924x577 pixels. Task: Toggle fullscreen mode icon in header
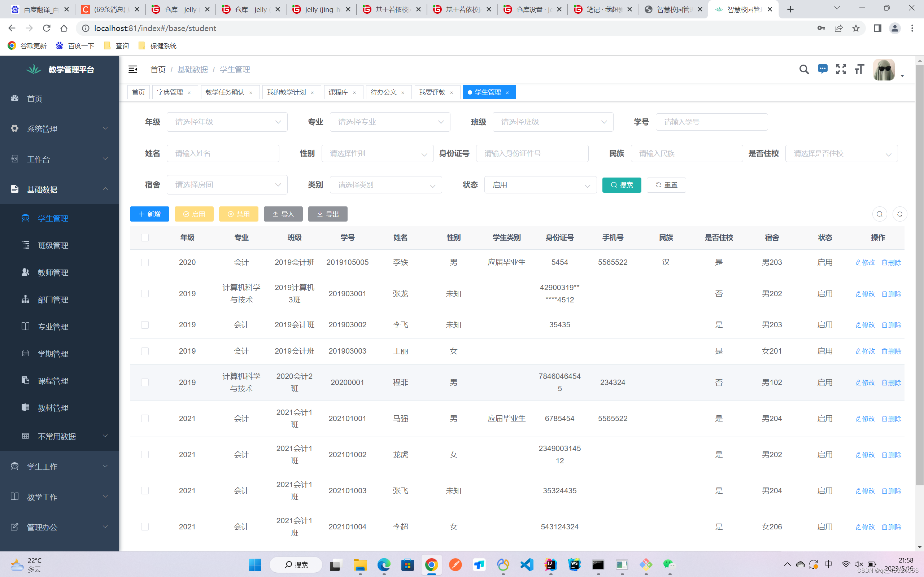(x=841, y=69)
